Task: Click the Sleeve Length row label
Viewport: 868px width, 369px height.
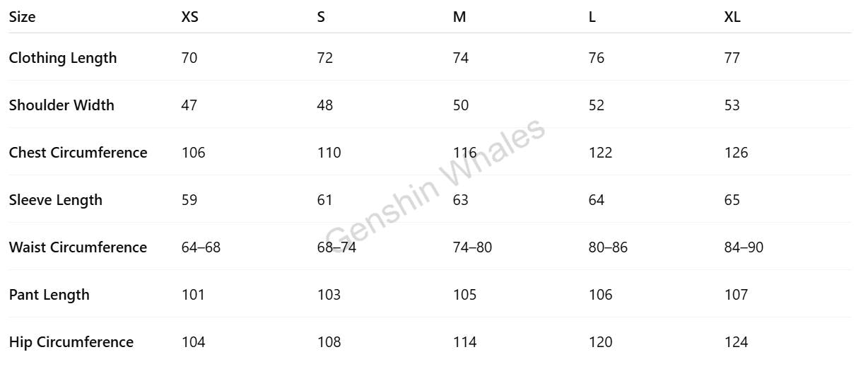Action: (x=56, y=200)
